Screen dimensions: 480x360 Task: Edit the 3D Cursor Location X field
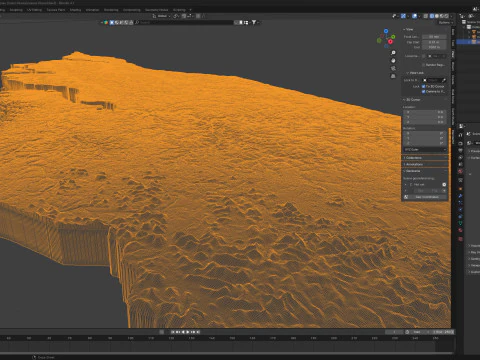point(425,112)
